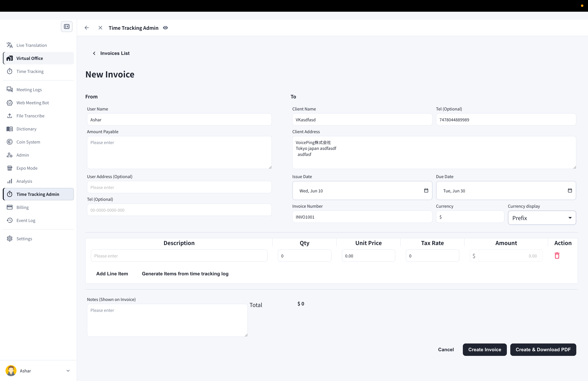Image resolution: width=588 pixels, height=381 pixels.
Task: Click the Analysis bar chart icon
Action: pos(10,181)
